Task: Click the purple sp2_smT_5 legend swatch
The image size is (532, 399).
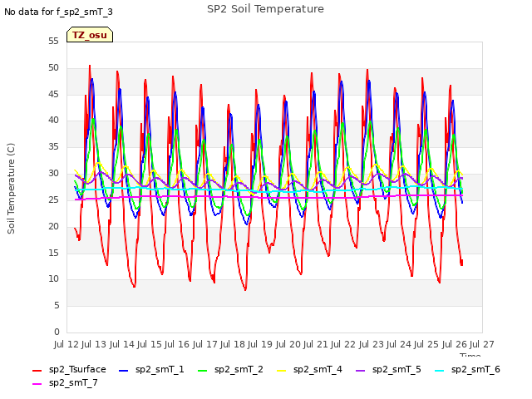Action: tap(360, 371)
